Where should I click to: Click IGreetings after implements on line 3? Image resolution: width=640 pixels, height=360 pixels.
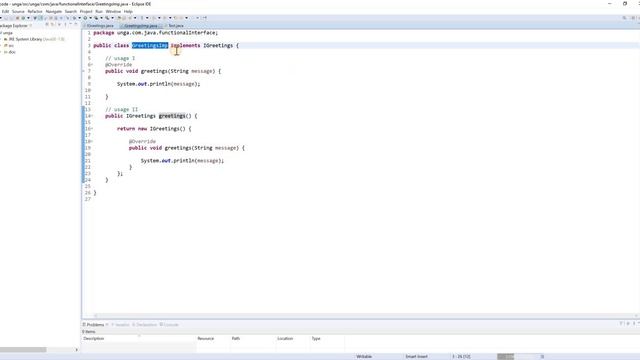click(x=218, y=45)
